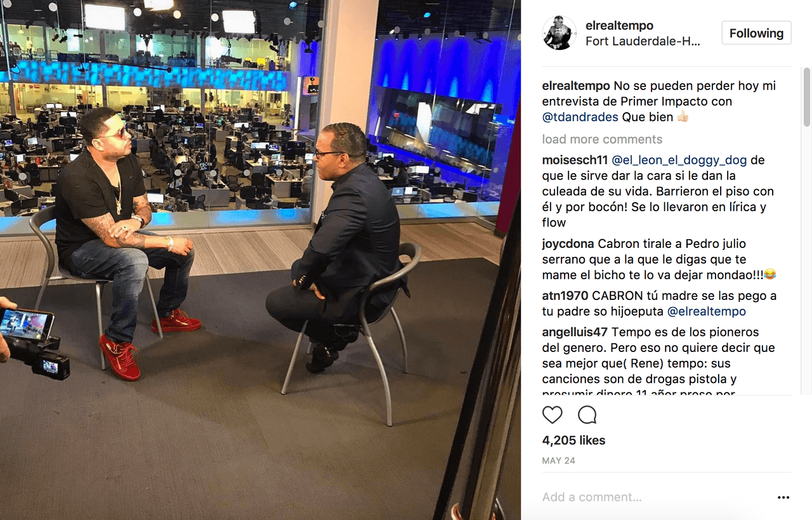This screenshot has width=812, height=520.
Task: Visit moisesch11 commenter profile
Action: 575,160
